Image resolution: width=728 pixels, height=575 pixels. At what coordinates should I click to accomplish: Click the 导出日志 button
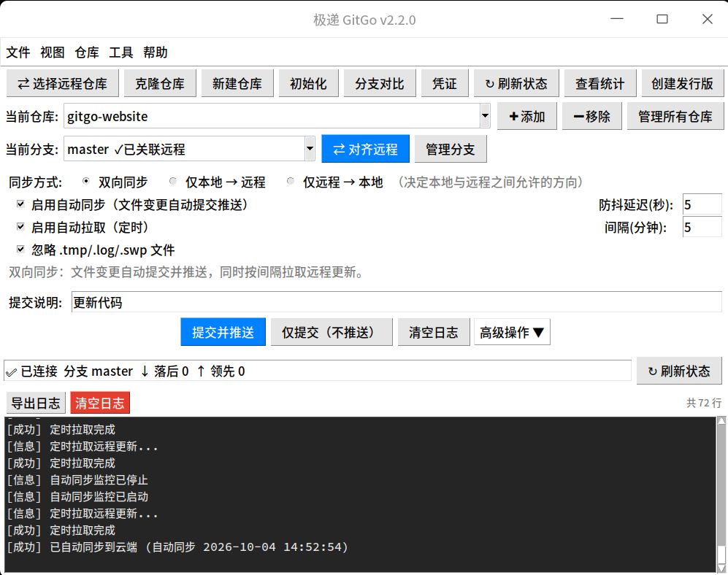[36, 403]
